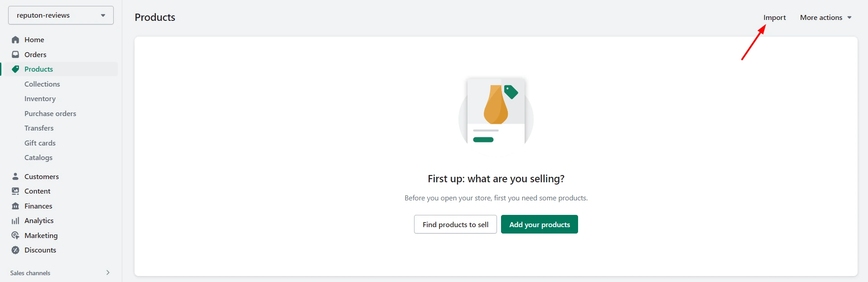Expand Sales channels using the chevron
The width and height of the screenshot is (868, 282).
[x=108, y=272]
